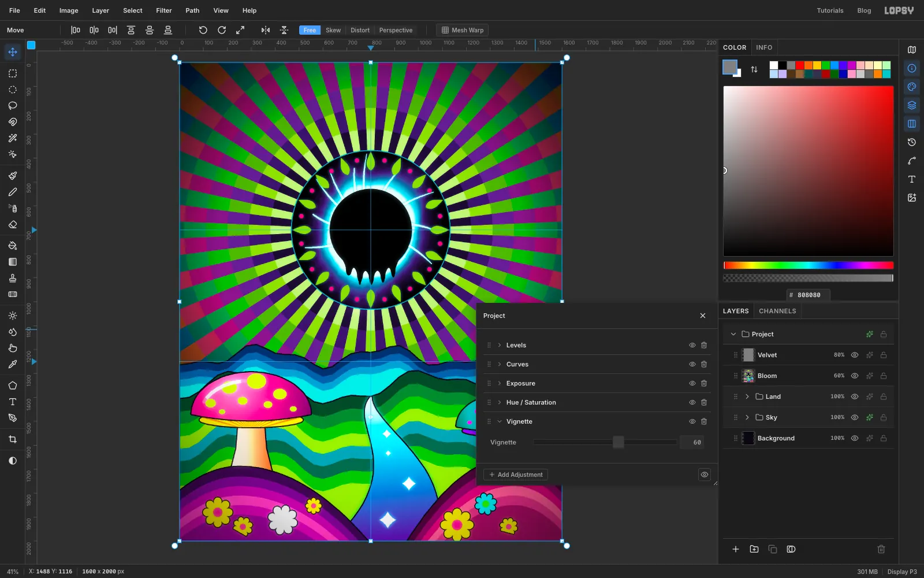Expand the Sky layer folder

pyautogui.click(x=747, y=417)
